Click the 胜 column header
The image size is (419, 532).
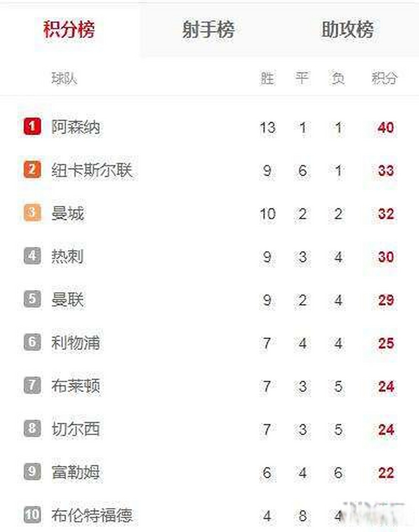(267, 78)
